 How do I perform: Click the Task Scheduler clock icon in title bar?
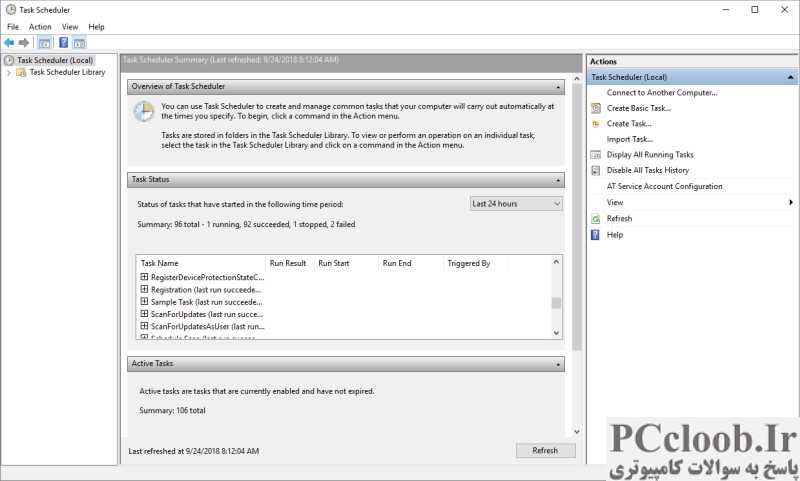coord(11,10)
